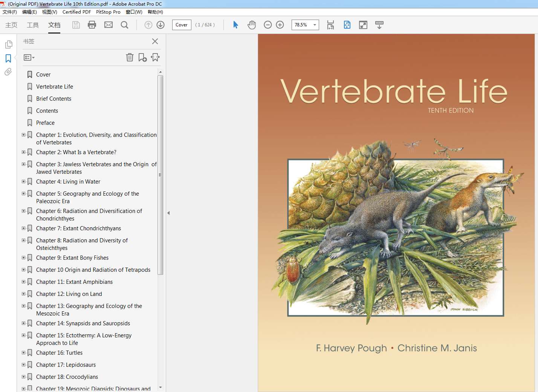Print the document

[92, 25]
